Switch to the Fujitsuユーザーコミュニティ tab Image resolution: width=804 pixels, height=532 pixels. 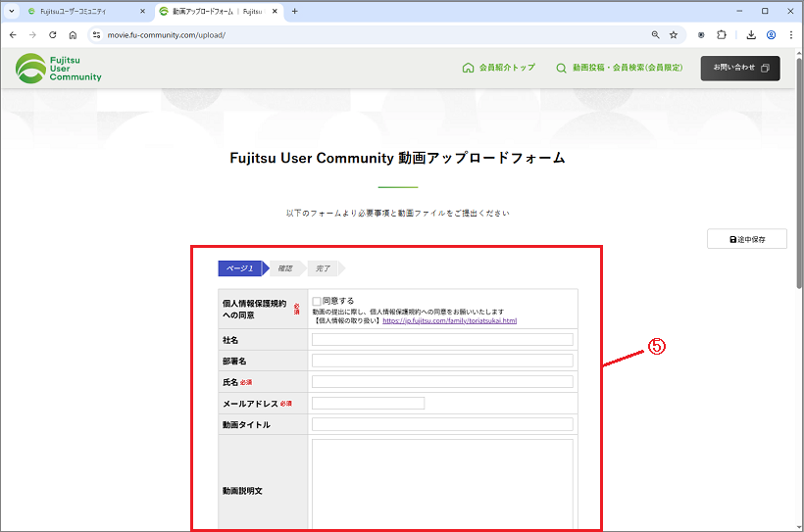tap(86, 12)
